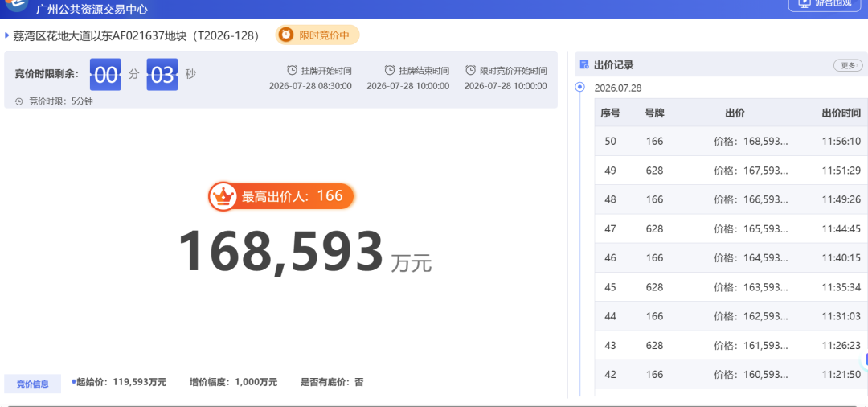Click the 出价时间 column header
The image size is (868, 407).
coord(841,113)
